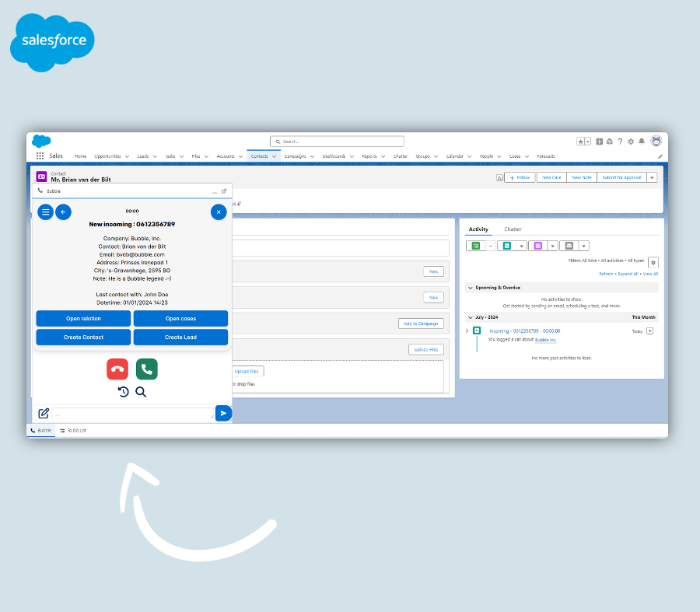Open call history clock icon
700x612 pixels.
click(124, 392)
